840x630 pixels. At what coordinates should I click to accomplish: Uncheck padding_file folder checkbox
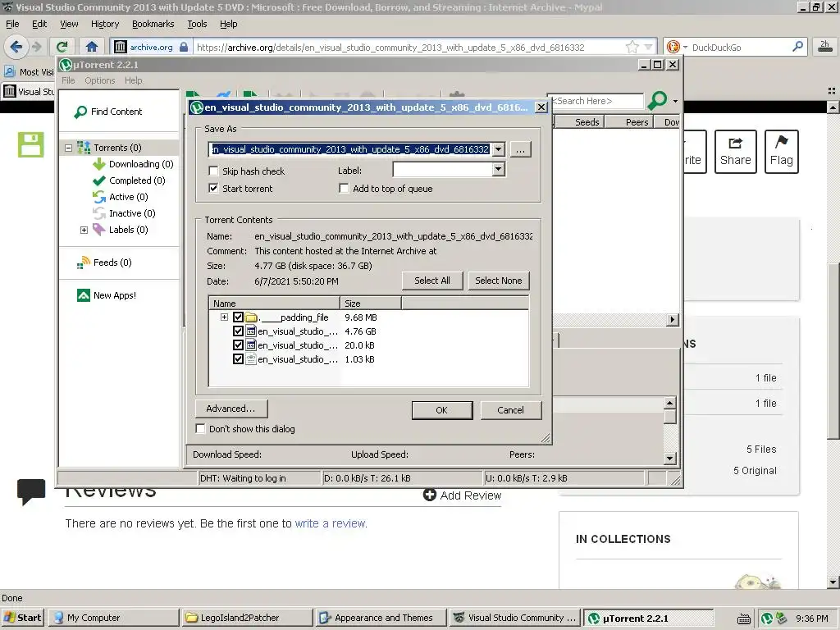click(x=239, y=317)
